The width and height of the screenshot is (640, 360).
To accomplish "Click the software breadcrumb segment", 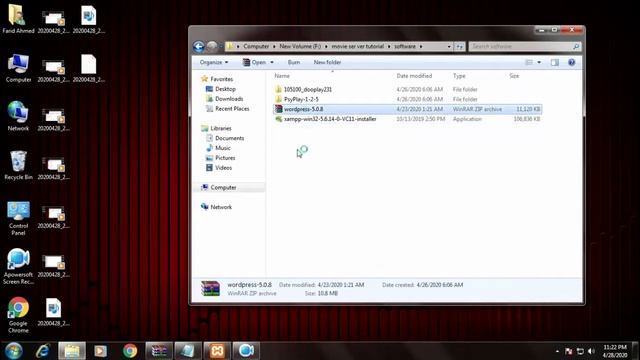I will 405,47.
